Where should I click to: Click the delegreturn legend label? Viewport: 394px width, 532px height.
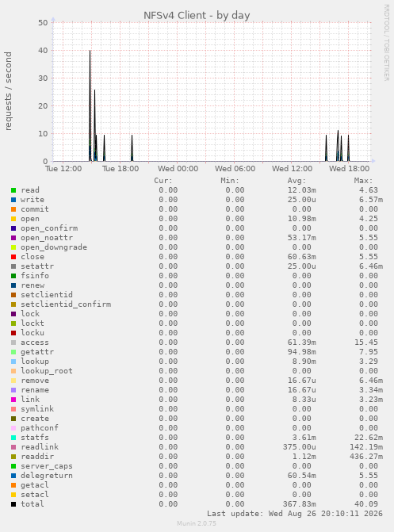pyautogui.click(x=47, y=476)
